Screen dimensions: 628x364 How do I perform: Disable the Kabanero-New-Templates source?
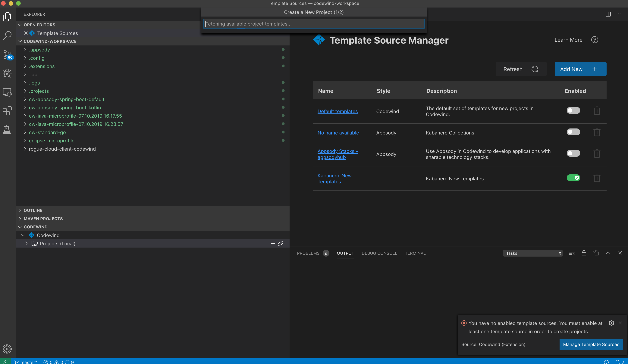tap(573, 177)
